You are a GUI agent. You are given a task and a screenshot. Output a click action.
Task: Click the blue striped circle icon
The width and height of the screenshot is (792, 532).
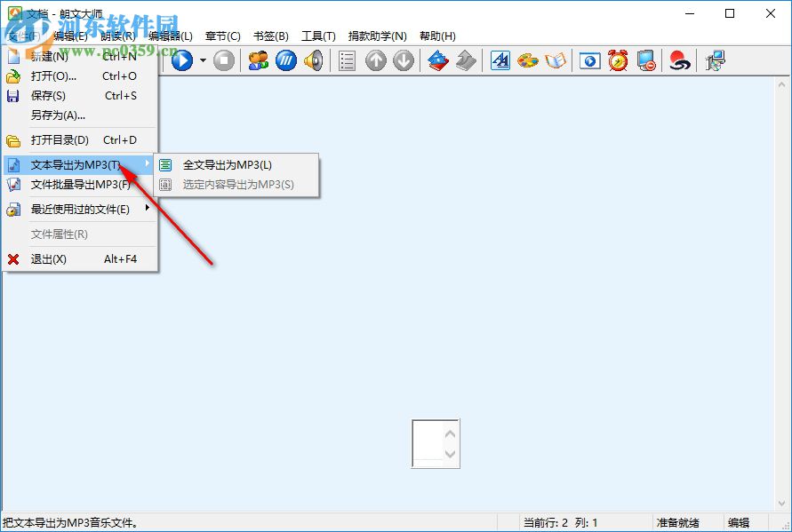(x=286, y=60)
